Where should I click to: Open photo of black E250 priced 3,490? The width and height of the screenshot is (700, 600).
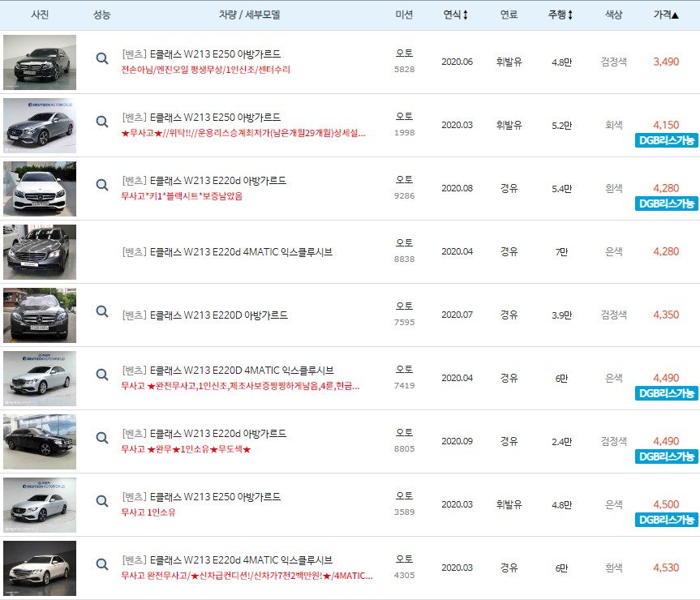coord(40,62)
